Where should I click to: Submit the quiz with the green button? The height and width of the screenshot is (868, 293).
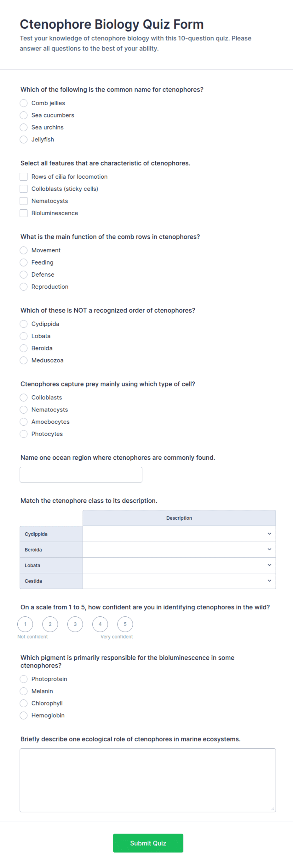click(148, 843)
